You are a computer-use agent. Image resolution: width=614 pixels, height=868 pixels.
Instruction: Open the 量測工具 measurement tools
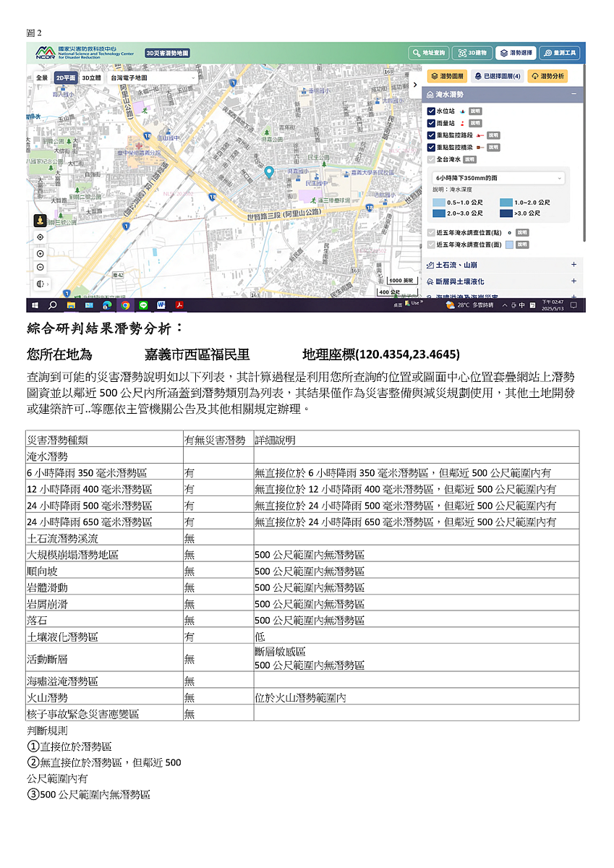coord(560,53)
